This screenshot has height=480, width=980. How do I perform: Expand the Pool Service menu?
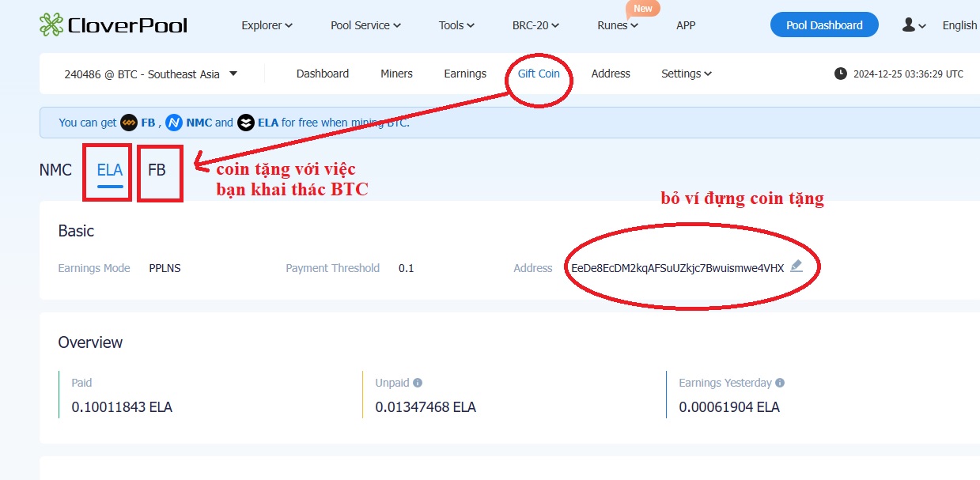point(365,25)
